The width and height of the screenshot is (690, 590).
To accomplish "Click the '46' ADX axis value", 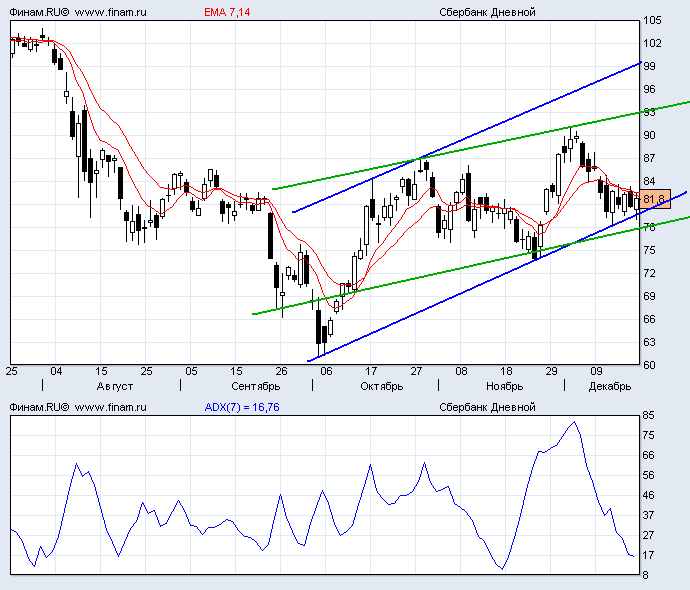I will [649, 495].
